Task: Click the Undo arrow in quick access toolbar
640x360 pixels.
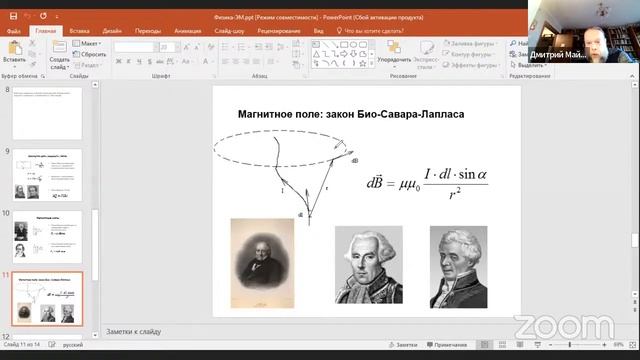Action: (x=28, y=16)
